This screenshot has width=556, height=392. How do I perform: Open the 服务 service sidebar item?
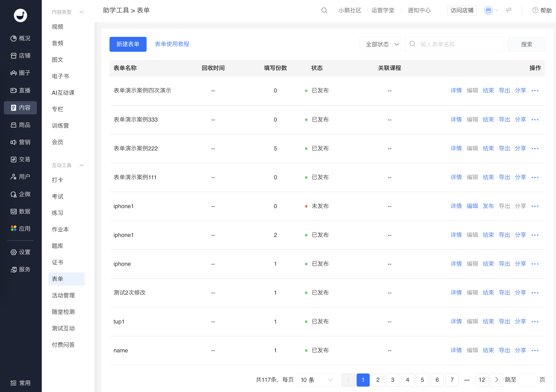pyautogui.click(x=20, y=269)
